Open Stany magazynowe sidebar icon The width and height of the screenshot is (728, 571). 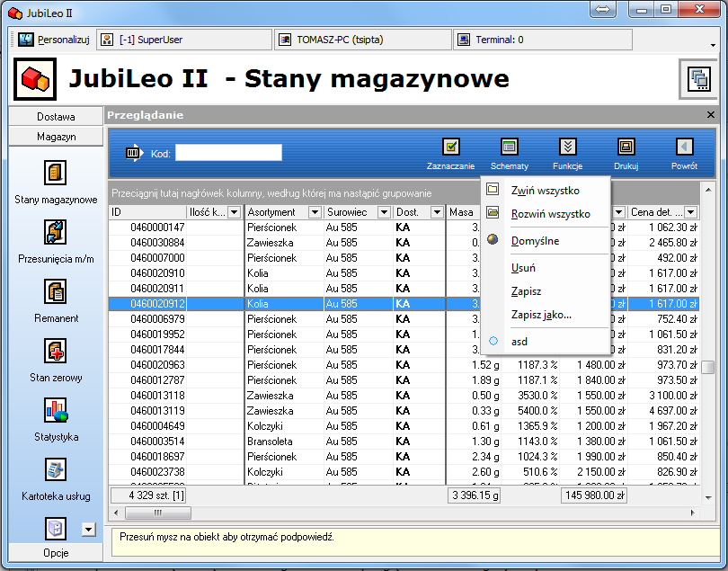point(55,173)
